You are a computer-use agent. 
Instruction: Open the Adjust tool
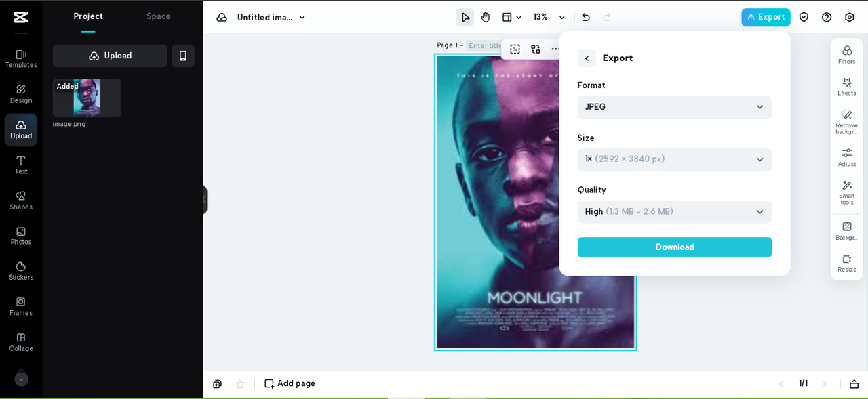click(x=847, y=158)
